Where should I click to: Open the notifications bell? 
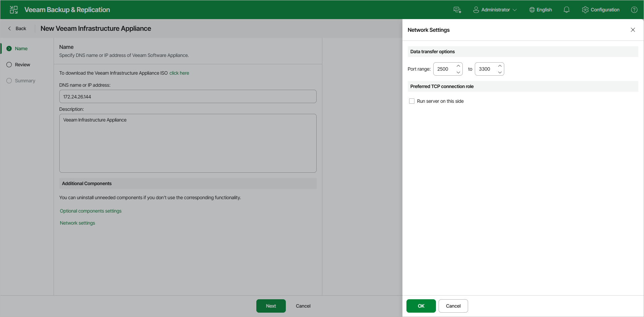566,9
